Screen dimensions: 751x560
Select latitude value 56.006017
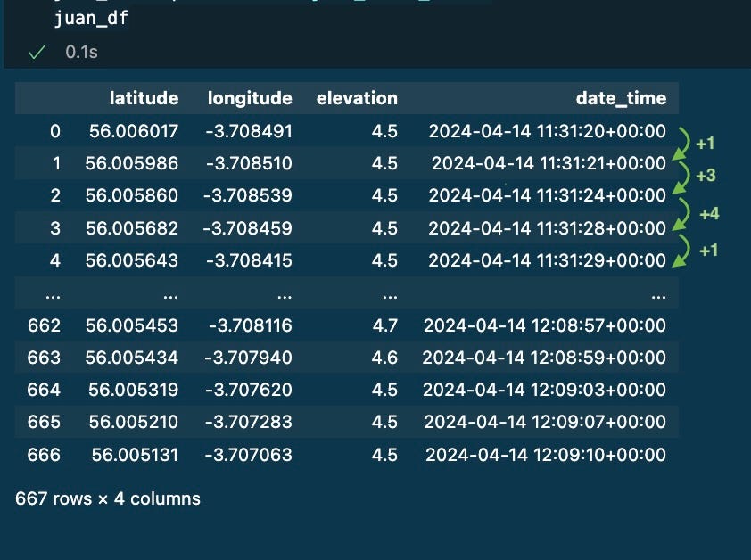pos(134,131)
